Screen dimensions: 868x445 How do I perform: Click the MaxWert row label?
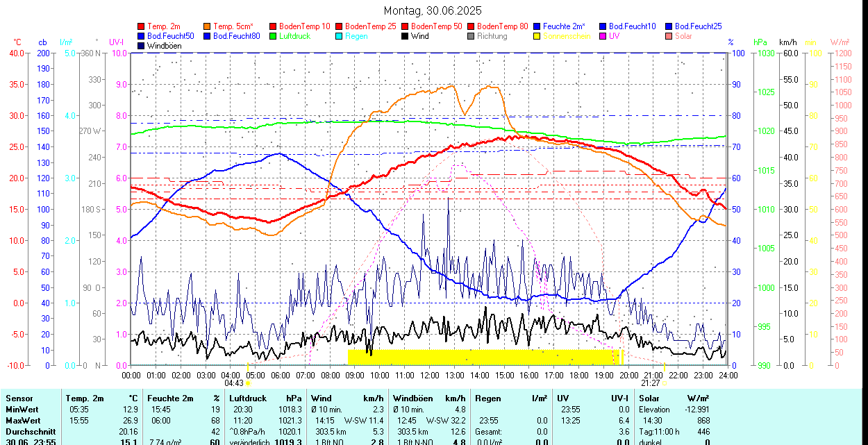click(24, 421)
